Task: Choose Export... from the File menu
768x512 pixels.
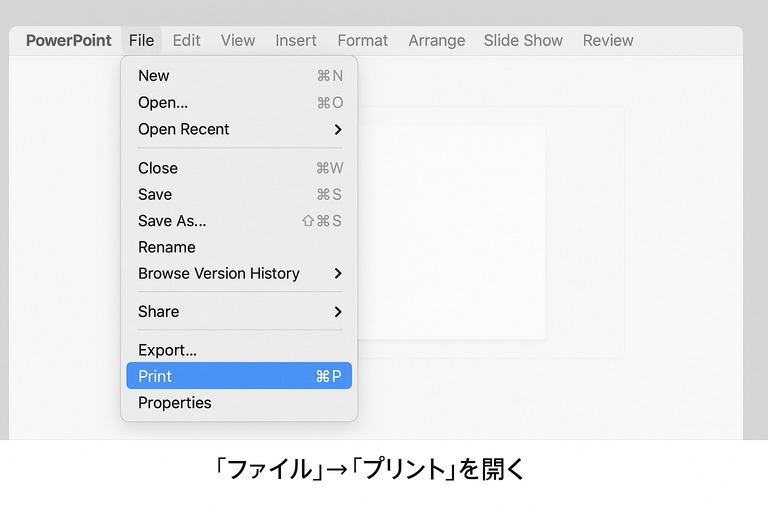Action: coord(239,350)
